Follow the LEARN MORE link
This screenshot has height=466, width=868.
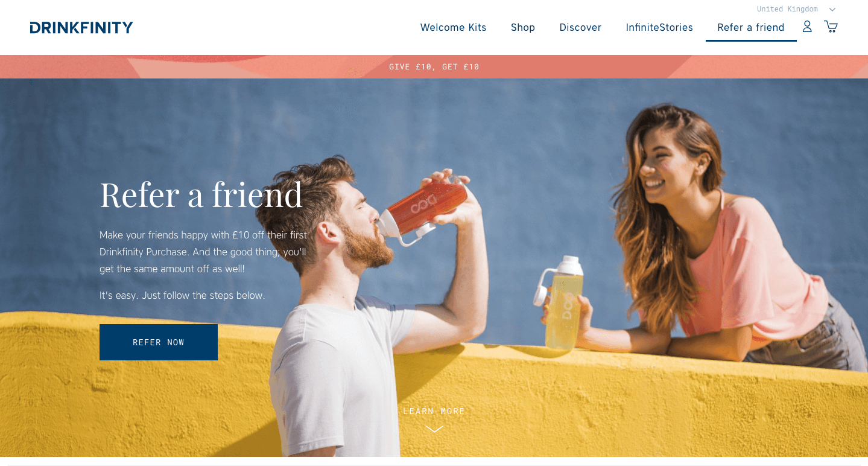tap(434, 411)
